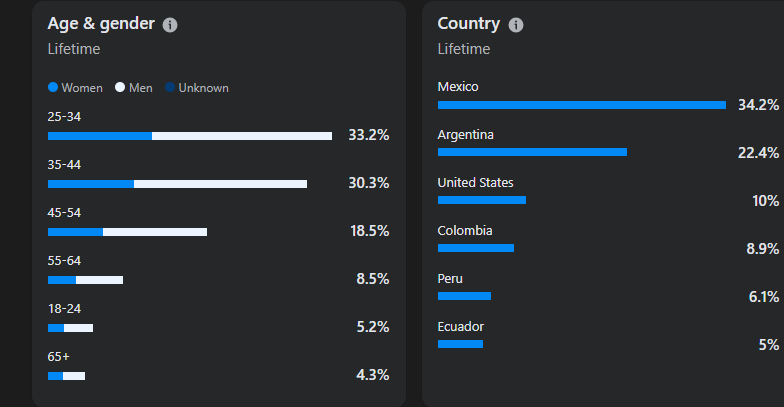Screen dimensions: 784x407
Task: Click the 45-54 age group bar
Action: [127, 232]
